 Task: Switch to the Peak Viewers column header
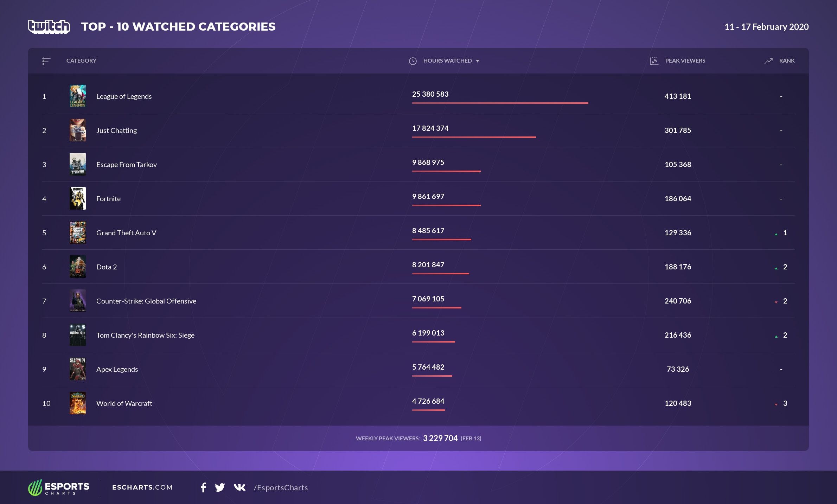point(685,60)
